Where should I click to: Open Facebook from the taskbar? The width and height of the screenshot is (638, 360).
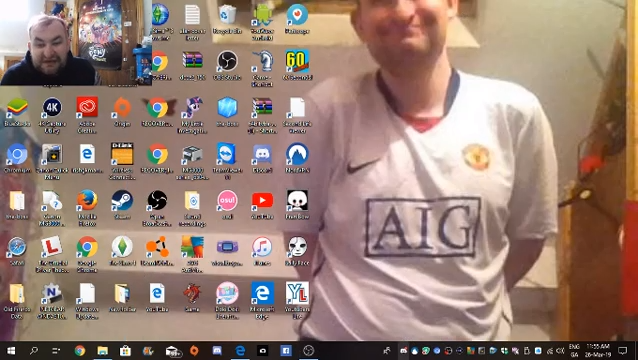point(286,351)
